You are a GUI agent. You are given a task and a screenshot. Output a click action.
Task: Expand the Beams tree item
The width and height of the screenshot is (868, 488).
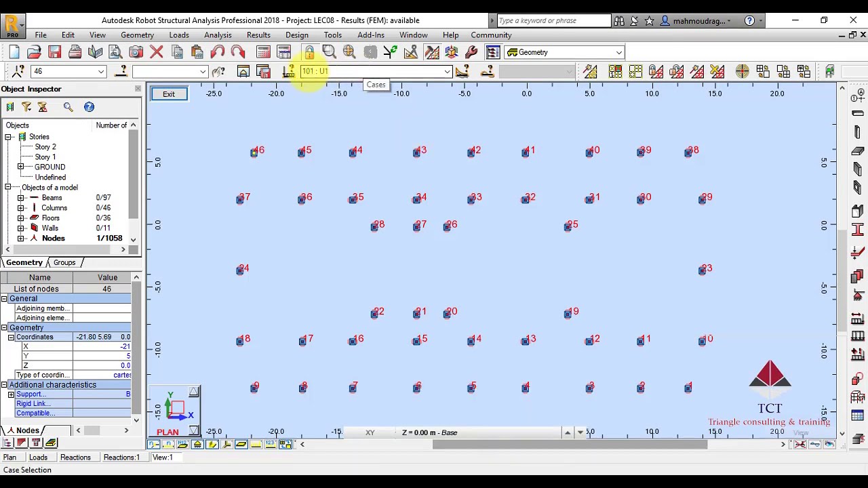(20, 198)
